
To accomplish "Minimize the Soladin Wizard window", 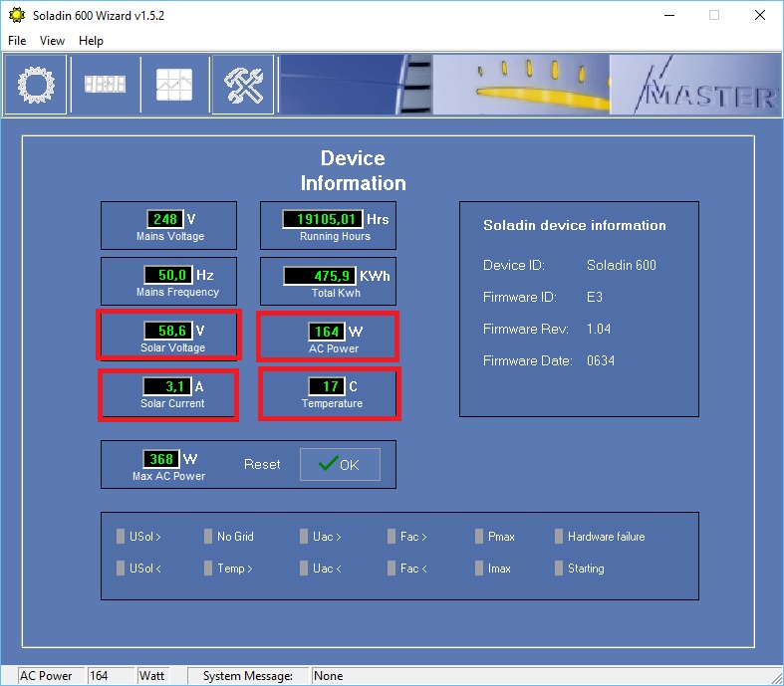I will click(x=669, y=15).
